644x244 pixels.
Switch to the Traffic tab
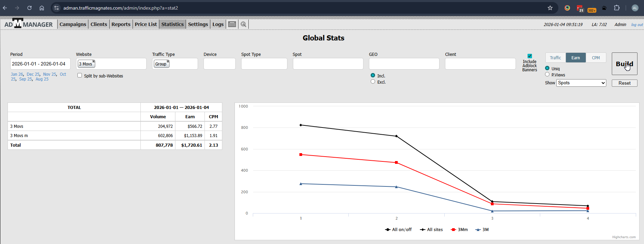[x=556, y=58]
